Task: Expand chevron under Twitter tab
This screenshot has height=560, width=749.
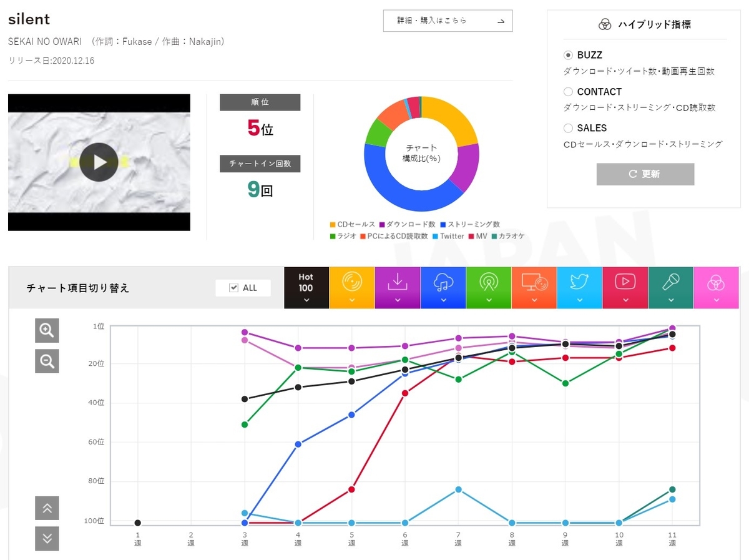Action: click(x=580, y=300)
